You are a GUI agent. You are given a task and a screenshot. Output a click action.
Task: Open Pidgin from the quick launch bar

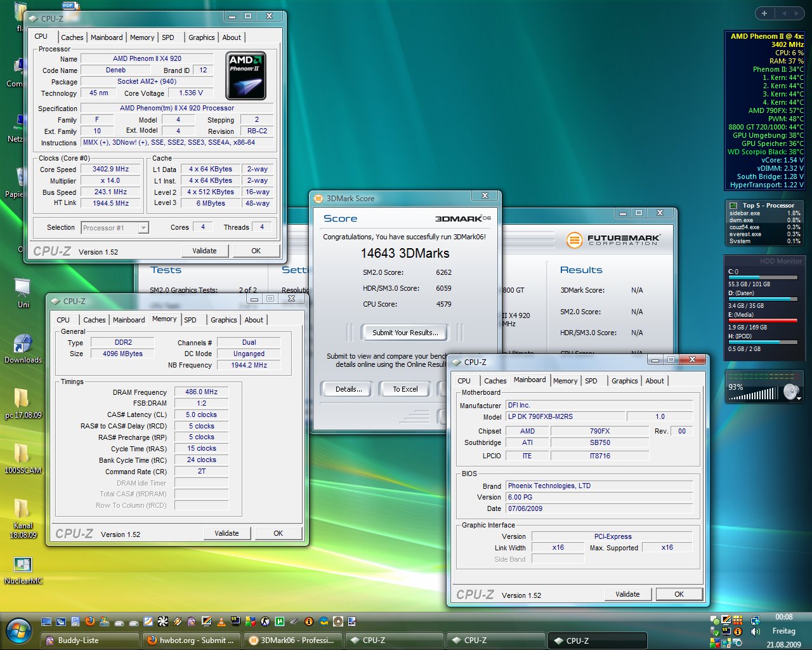192,621
